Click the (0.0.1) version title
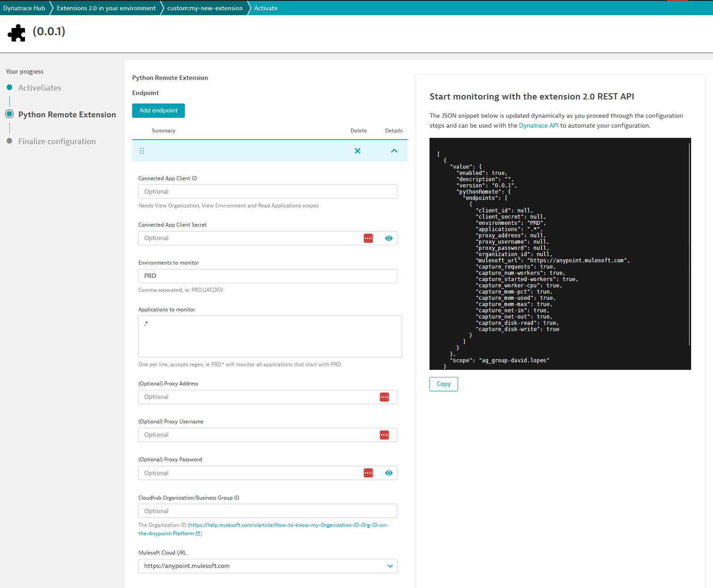Image resolution: width=713 pixels, height=588 pixels. click(x=49, y=31)
